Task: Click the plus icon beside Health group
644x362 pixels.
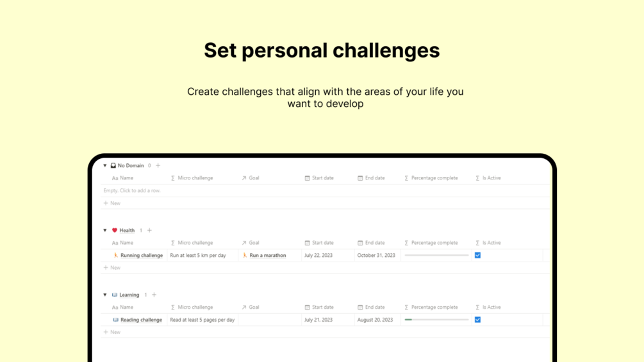Action: click(x=149, y=230)
